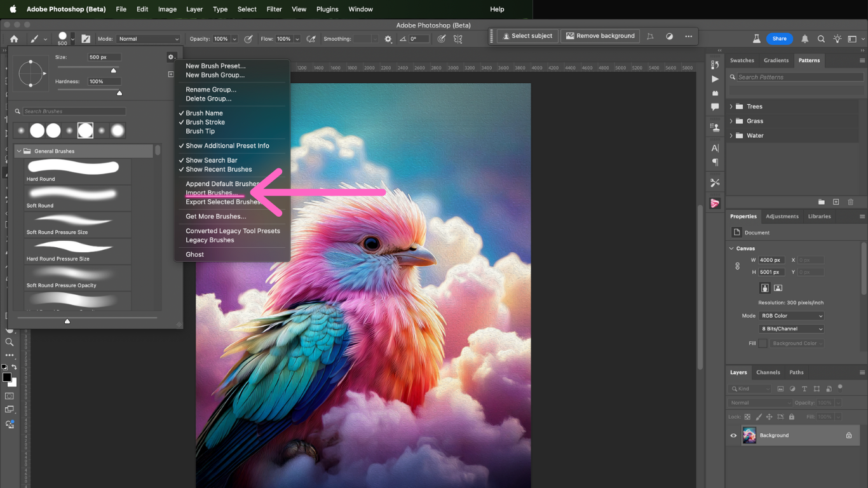The height and width of the screenshot is (488, 868).
Task: Open symmetry paint butterfly options
Action: 459,39
